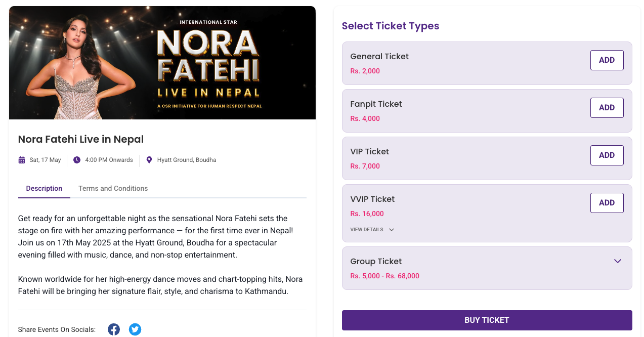Click the clock icon beside 4:00 PM
Image resolution: width=644 pixels, height=337 pixels.
coord(77,160)
